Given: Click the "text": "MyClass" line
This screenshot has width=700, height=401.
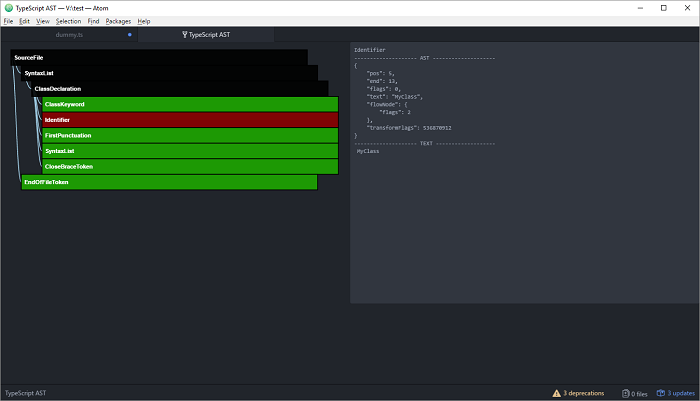Looking at the screenshot, I should 394,96.
